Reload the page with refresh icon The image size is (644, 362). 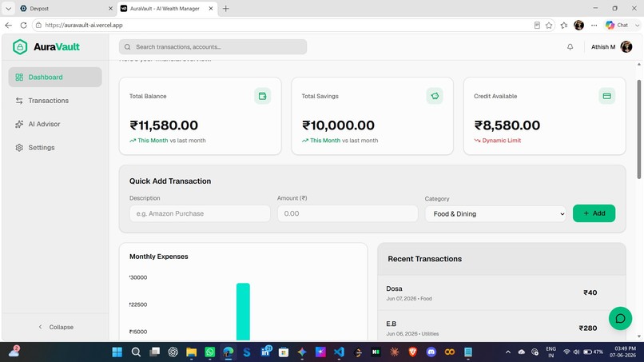click(23, 25)
